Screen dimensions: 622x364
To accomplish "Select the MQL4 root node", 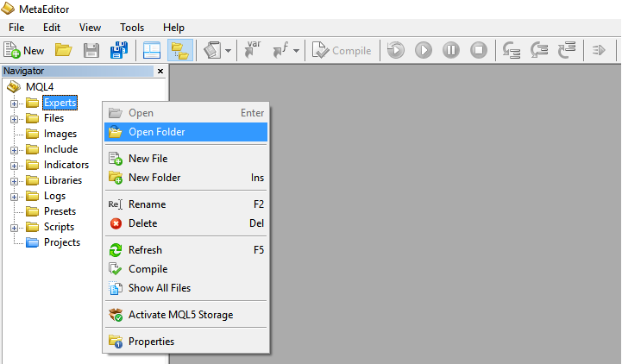I will [x=40, y=87].
